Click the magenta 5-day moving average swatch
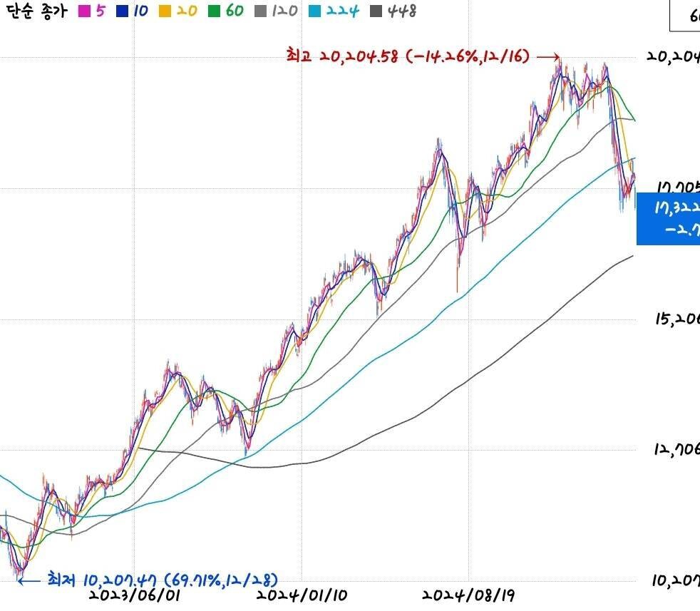 tap(84, 11)
